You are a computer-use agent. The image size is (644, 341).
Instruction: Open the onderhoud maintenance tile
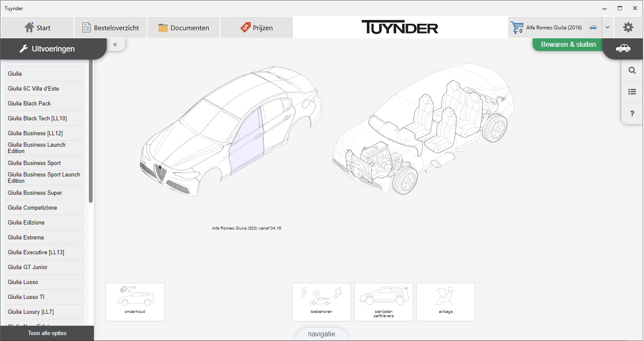click(135, 302)
